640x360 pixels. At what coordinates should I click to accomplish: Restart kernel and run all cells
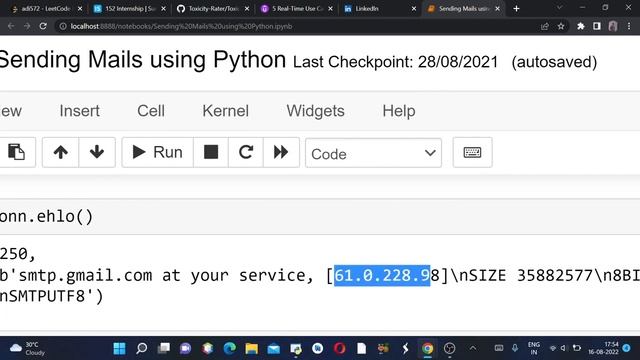point(281,152)
